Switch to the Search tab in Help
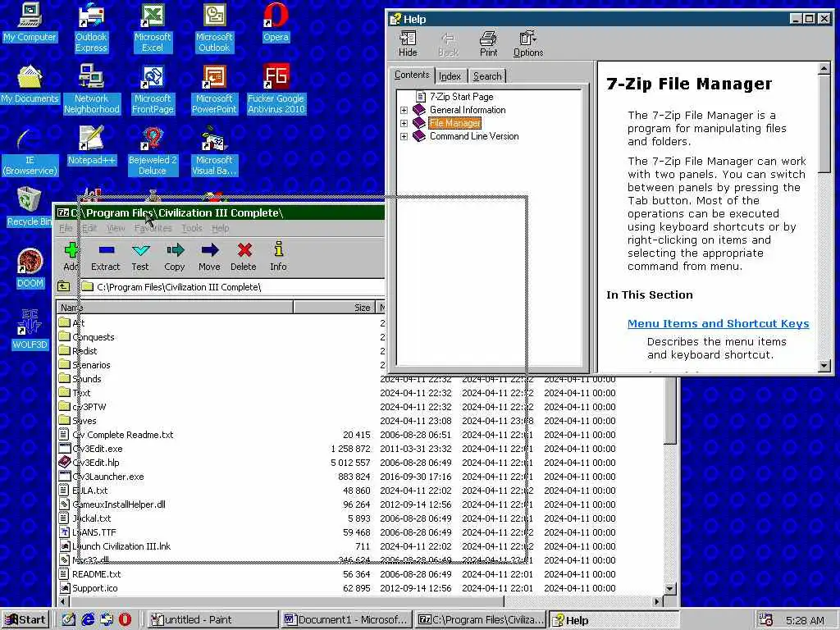Image resolution: width=840 pixels, height=630 pixels. click(487, 76)
